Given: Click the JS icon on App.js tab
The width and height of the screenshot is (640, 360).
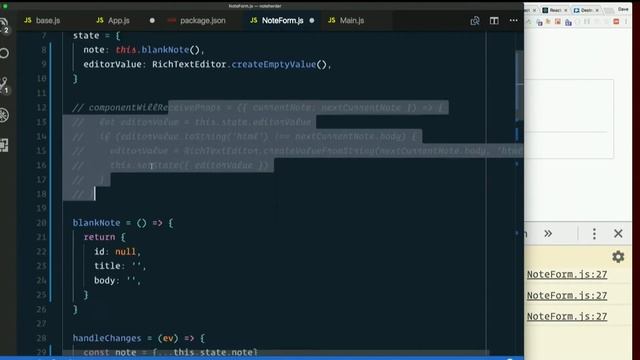Looking at the screenshot, I should click(x=100, y=20).
